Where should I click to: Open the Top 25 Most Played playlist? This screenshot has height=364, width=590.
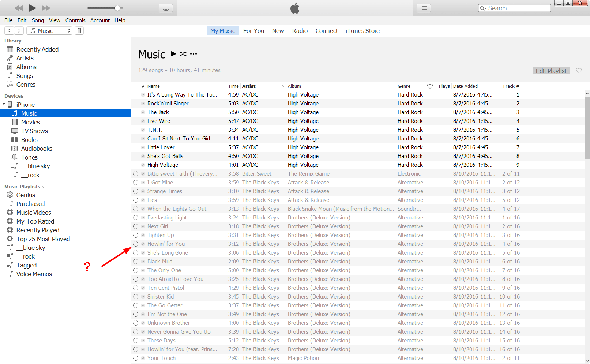pos(43,239)
